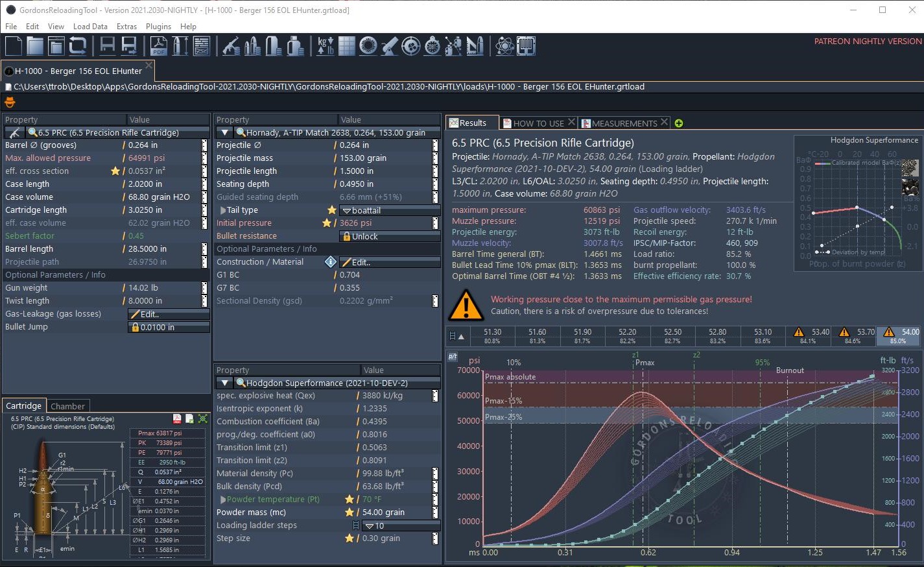Click the barcode scanner toolbar icon
This screenshot has height=567, width=924.
click(x=526, y=46)
